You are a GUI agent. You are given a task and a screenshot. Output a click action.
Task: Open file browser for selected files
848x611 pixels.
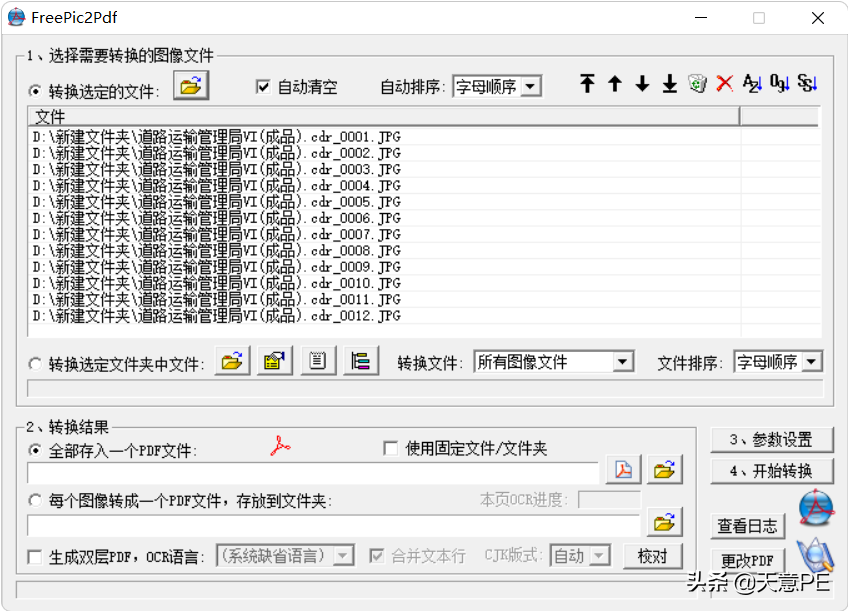point(191,85)
